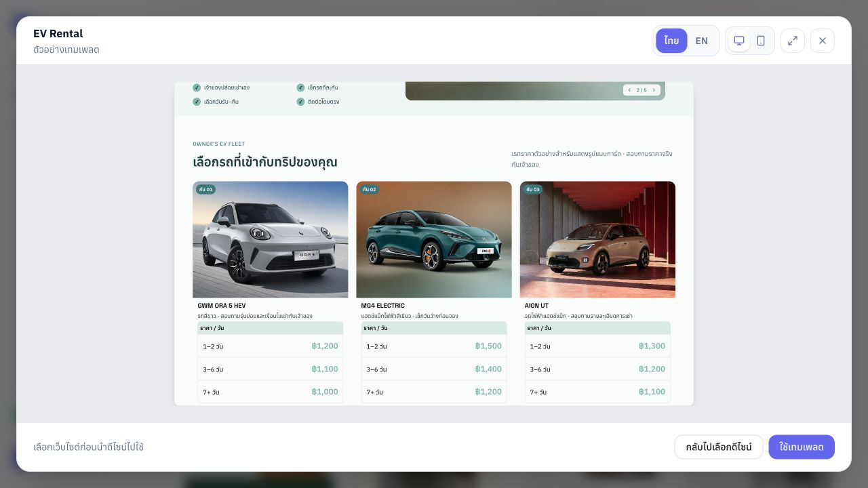The image size is (868, 488).
Task: Click the ฿1,100 price for AION UT
Action: pyautogui.click(x=652, y=392)
